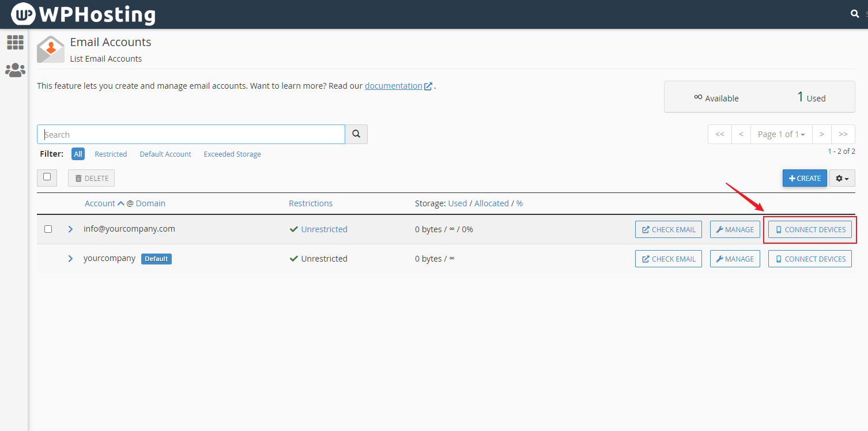Image resolution: width=868 pixels, height=431 pixels.
Task: Select the Exceeded Storage filter
Action: coord(232,154)
